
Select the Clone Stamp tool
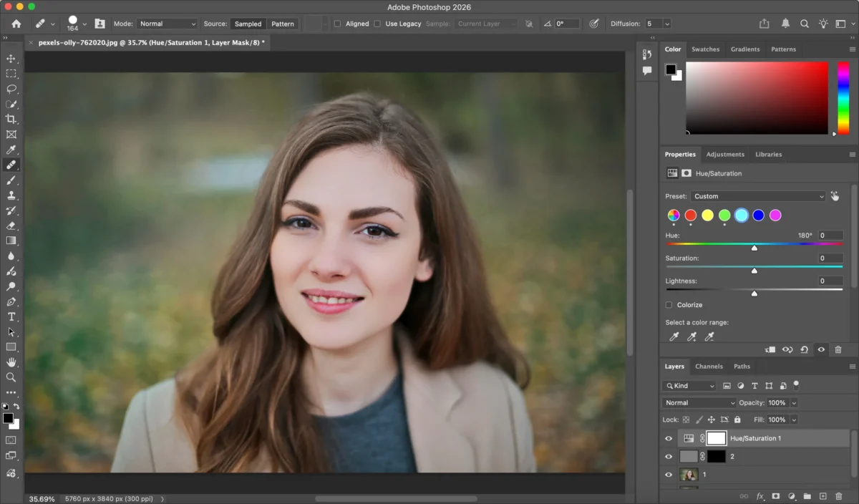(11, 195)
